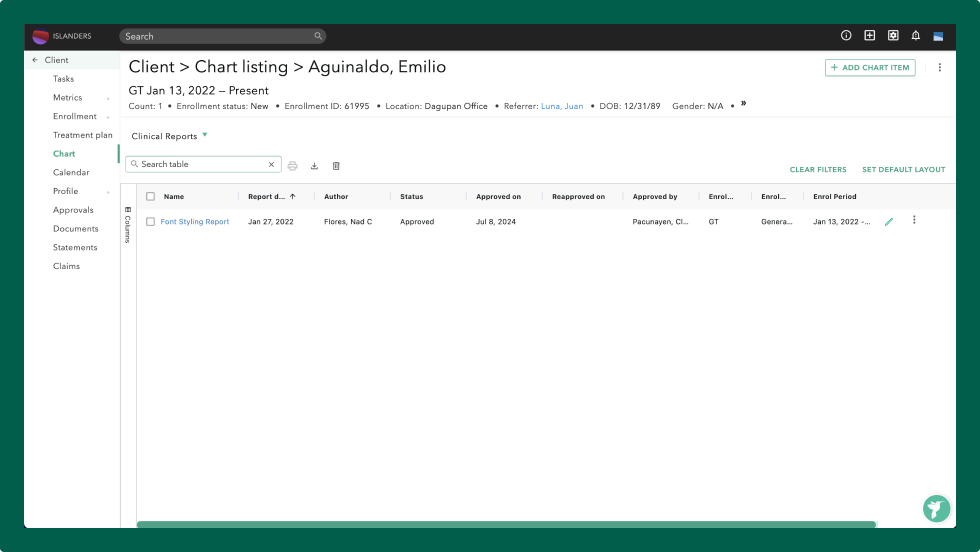Delete selected rows with trash icon
980x552 pixels.
tap(336, 166)
